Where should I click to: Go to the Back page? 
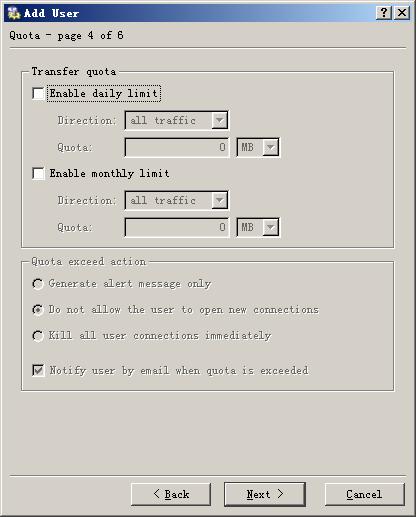click(171, 494)
